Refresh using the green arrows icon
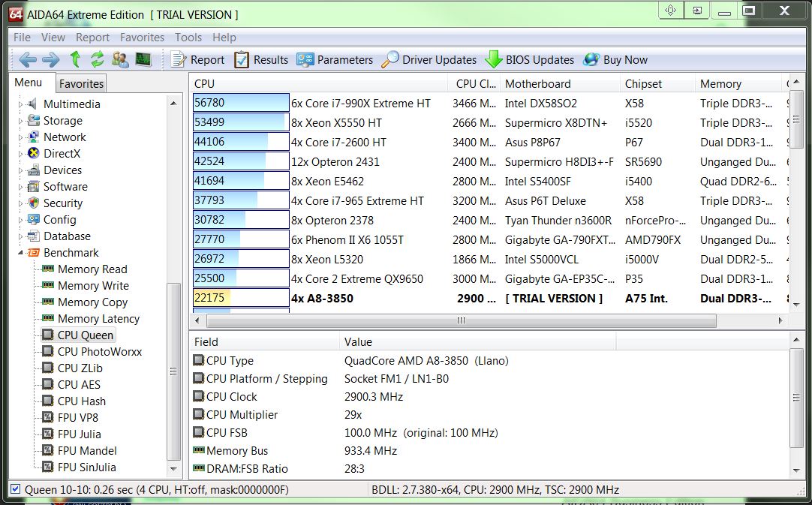The image size is (812, 505). point(97,59)
